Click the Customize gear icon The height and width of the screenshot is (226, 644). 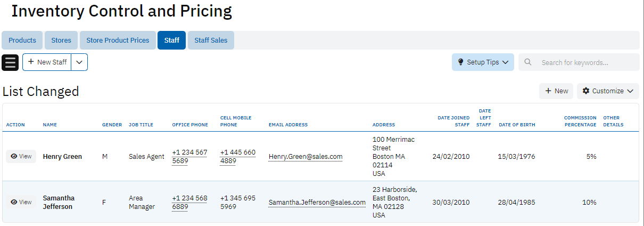(x=586, y=91)
